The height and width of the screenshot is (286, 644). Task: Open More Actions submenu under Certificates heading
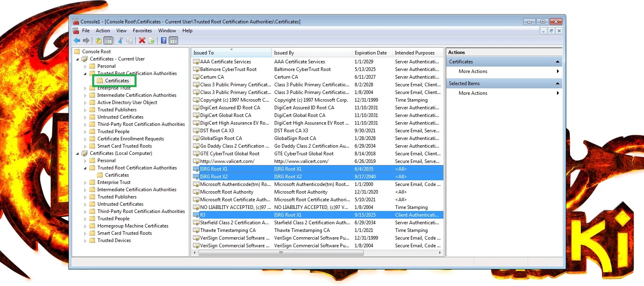coord(505,71)
